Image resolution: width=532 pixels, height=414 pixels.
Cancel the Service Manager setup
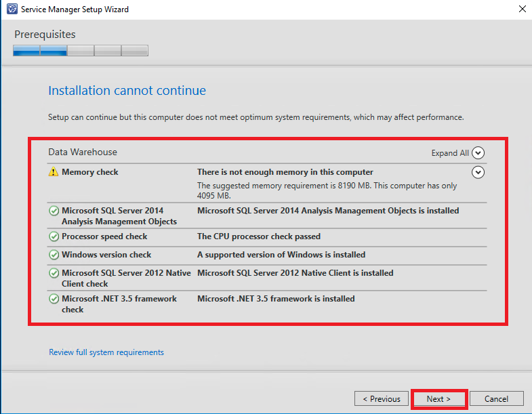click(497, 399)
